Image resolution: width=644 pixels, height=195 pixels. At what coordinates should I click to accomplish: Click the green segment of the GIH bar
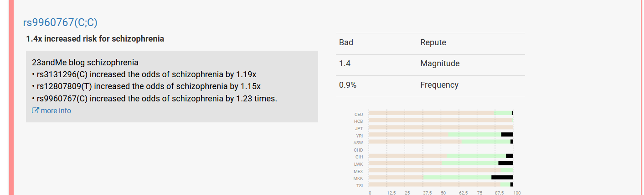(x=476, y=156)
